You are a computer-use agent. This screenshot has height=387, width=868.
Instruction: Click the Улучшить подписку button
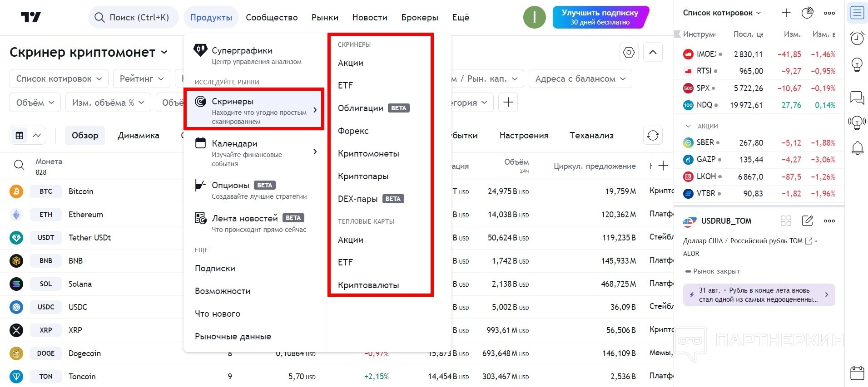coord(600,17)
